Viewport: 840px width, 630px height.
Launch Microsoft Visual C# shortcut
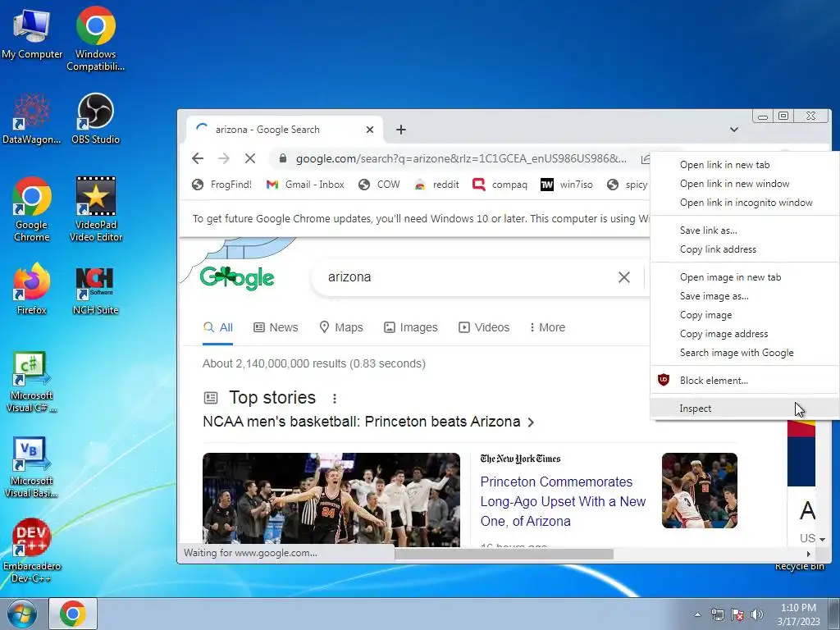[x=32, y=382]
